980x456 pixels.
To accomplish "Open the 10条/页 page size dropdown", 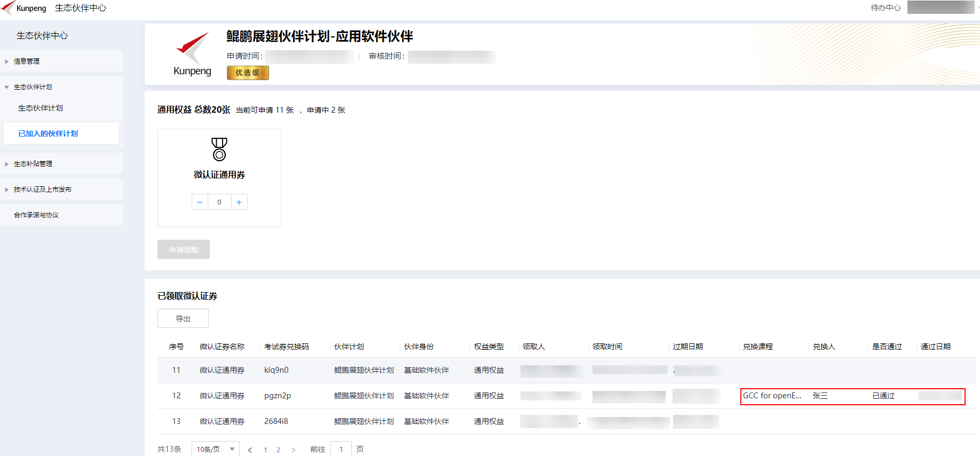I will 216,449.
